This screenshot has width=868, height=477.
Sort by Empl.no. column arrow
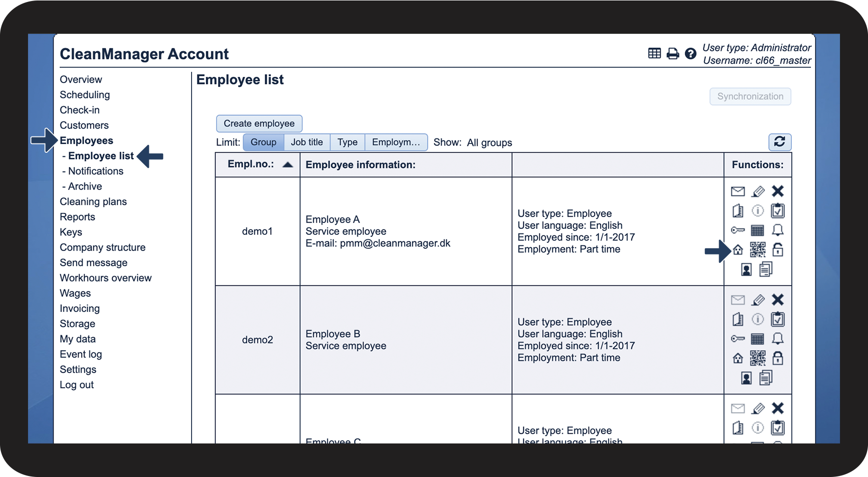pyautogui.click(x=288, y=165)
